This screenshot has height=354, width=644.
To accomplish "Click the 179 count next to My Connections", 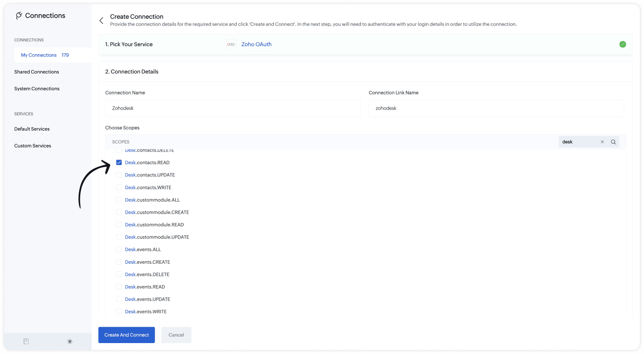I will click(65, 55).
